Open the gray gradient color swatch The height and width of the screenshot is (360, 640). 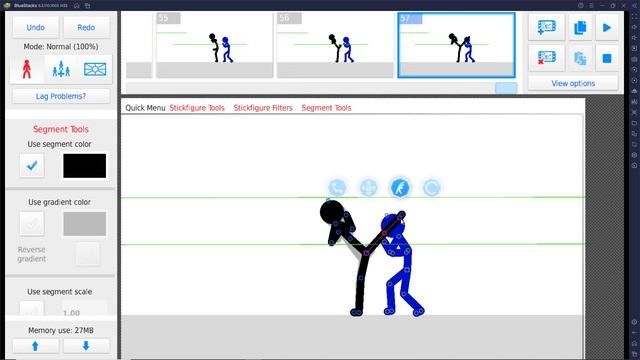[84, 224]
